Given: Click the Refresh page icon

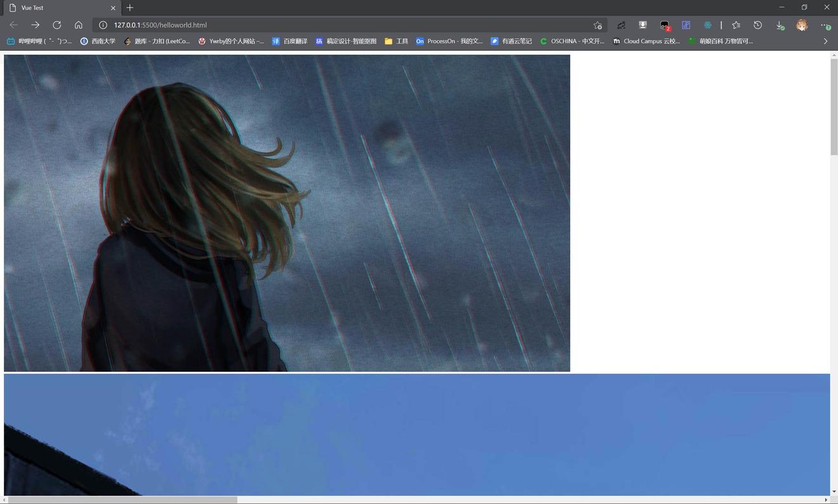Looking at the screenshot, I should tap(57, 25).
